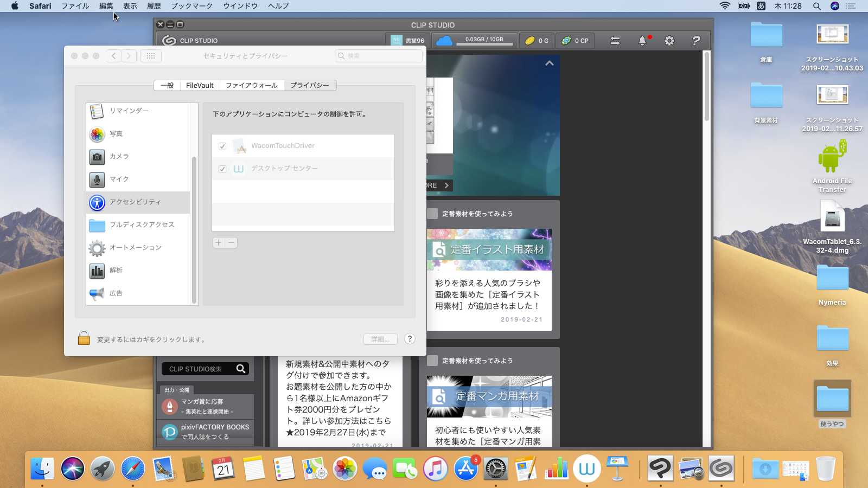The width and height of the screenshot is (868, 488).
Task: Open the 編集 menu
Action: [106, 6]
